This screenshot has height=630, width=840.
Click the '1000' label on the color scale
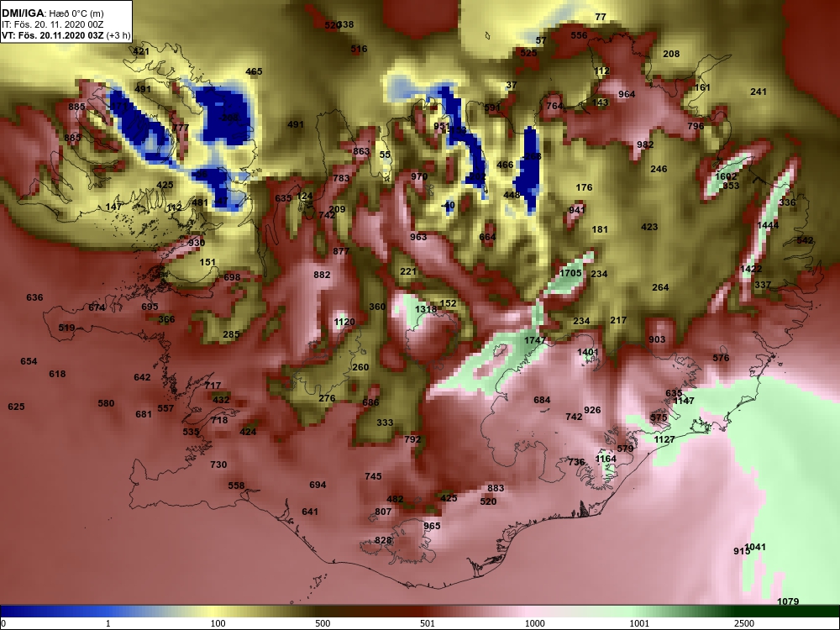pos(534,623)
